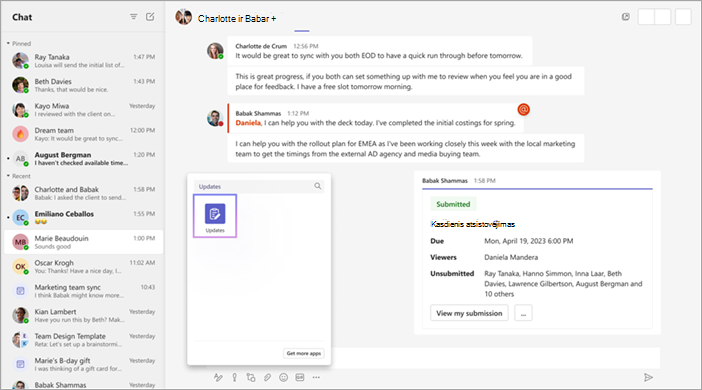Image resolution: width=702 pixels, height=390 pixels.
Task: Attach a file with paperclip icon
Action: 267,377
